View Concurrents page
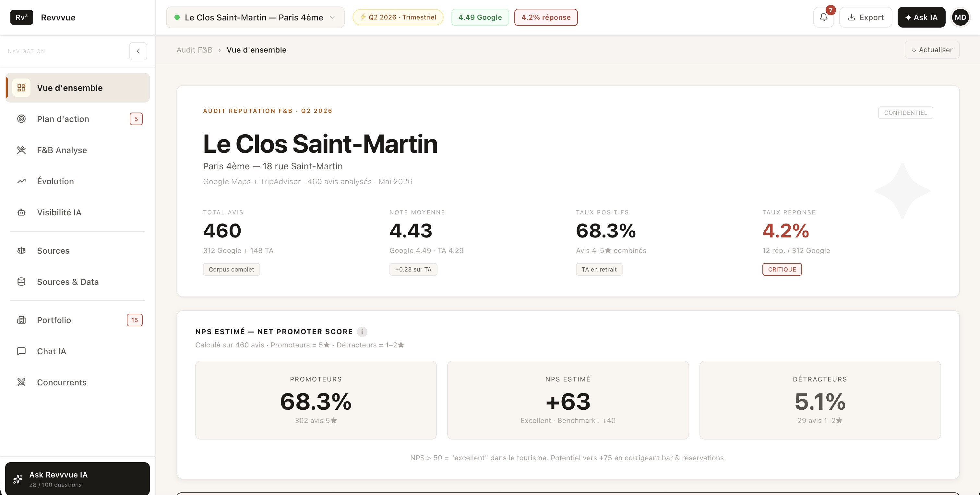The image size is (980, 495). click(x=78, y=382)
